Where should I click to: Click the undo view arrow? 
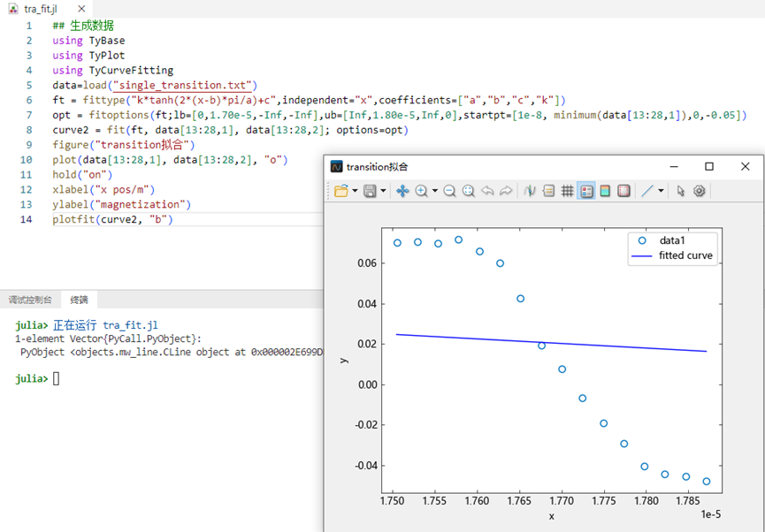click(x=487, y=191)
